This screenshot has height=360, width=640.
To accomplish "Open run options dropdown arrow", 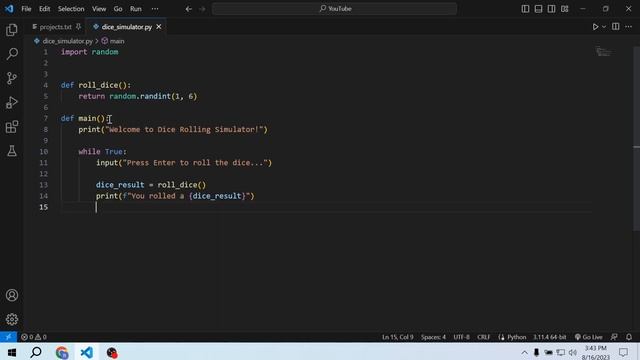I will click(604, 27).
